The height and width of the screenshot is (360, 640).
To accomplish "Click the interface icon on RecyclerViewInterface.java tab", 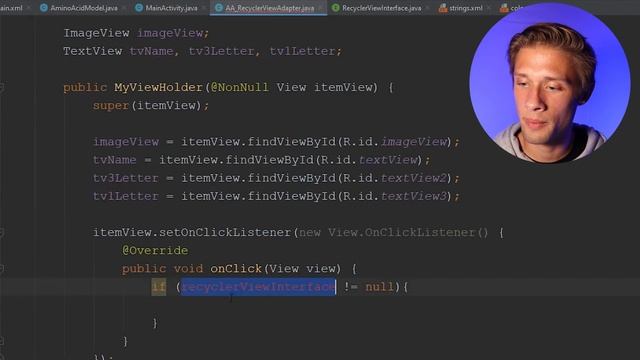I will (336, 8).
